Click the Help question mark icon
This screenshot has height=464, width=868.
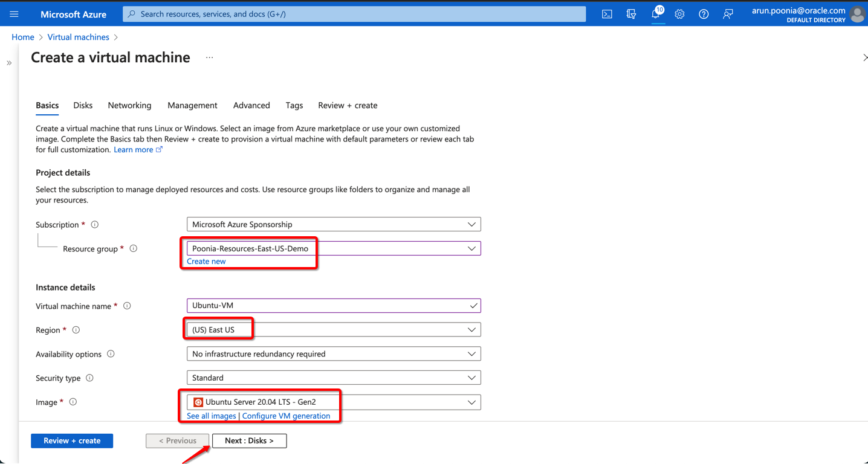pos(704,14)
